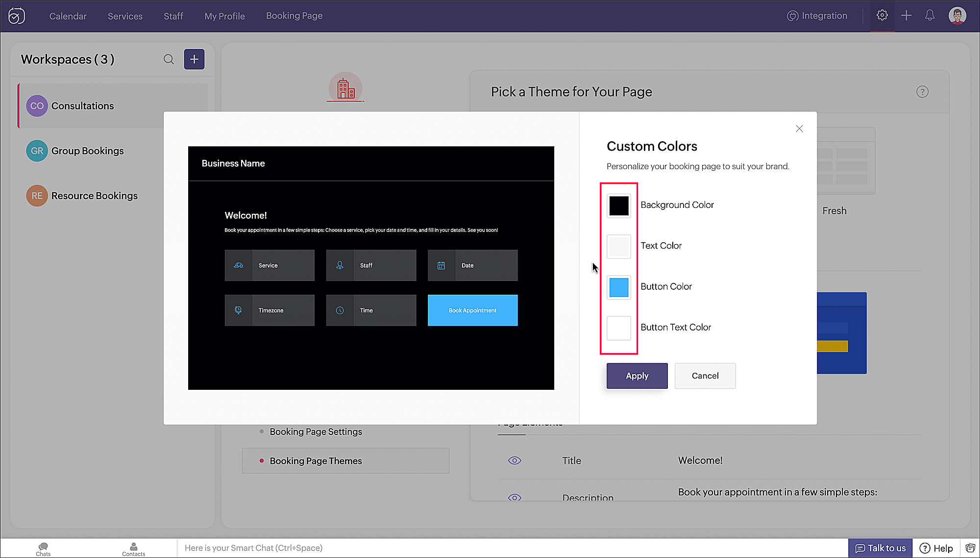The image size is (980, 558).
Task: Click the Apply button
Action: pyautogui.click(x=637, y=376)
